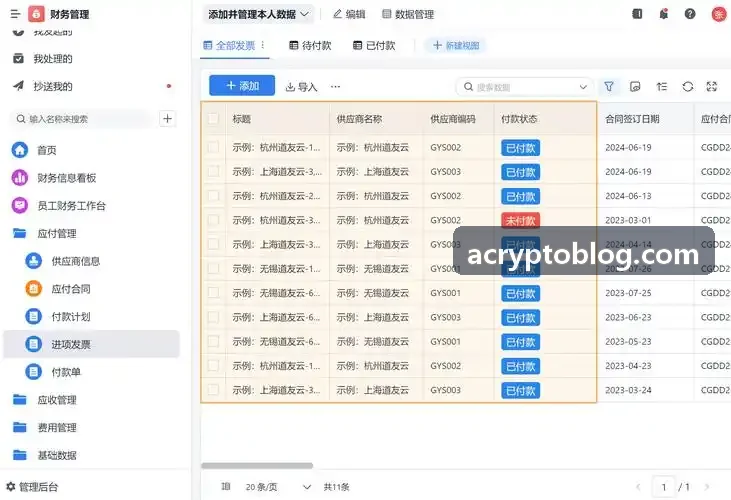The image size is (731, 500).
Task: Open the dark panel icon beside the bell
Action: point(637,14)
